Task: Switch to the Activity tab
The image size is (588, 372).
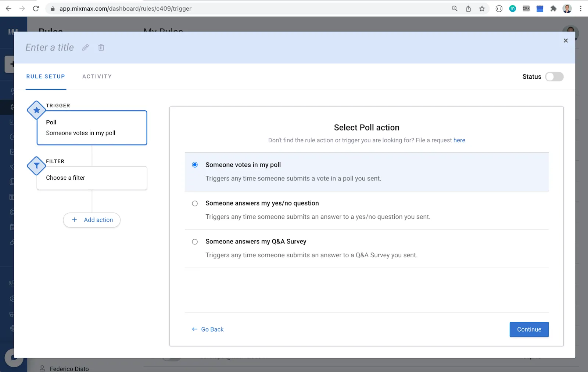Action: (x=97, y=76)
